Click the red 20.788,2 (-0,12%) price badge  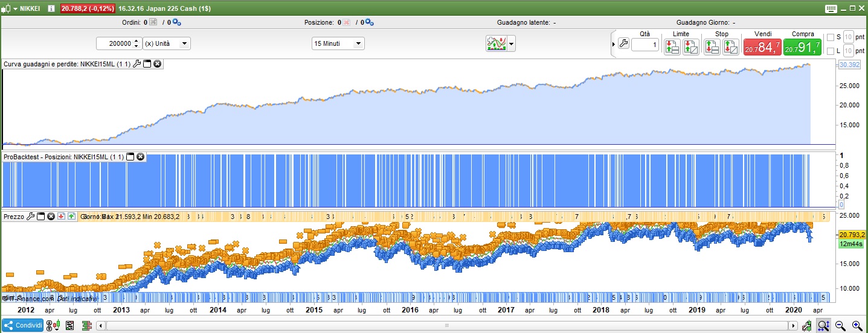(x=88, y=9)
